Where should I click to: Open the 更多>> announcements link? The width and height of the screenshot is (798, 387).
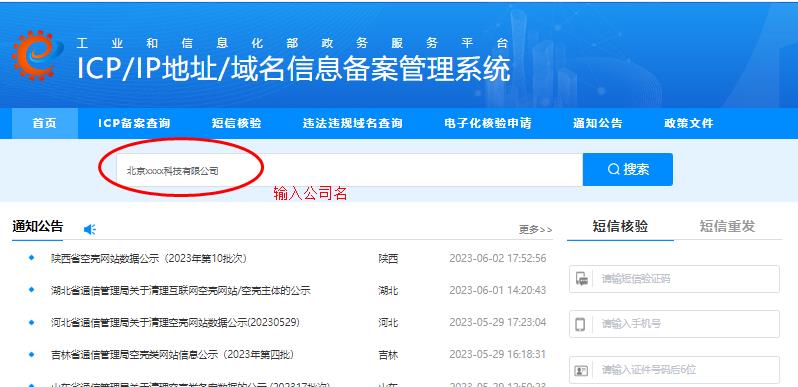click(535, 230)
